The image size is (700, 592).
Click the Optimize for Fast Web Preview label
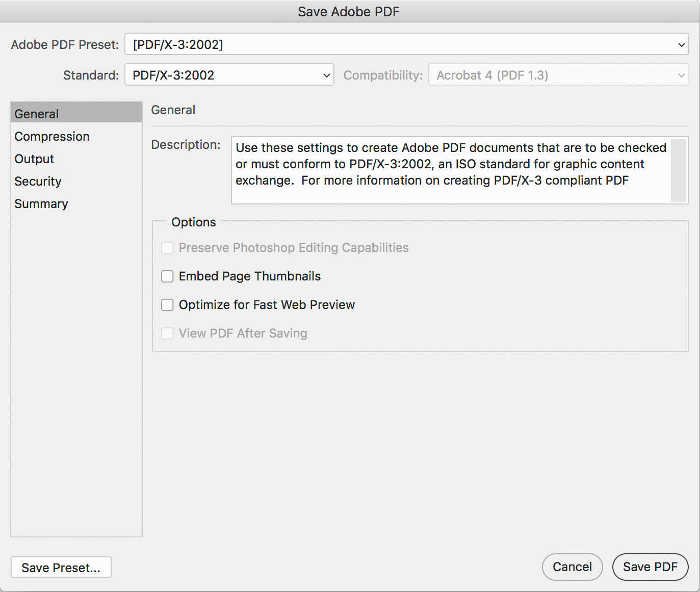pyautogui.click(x=267, y=305)
